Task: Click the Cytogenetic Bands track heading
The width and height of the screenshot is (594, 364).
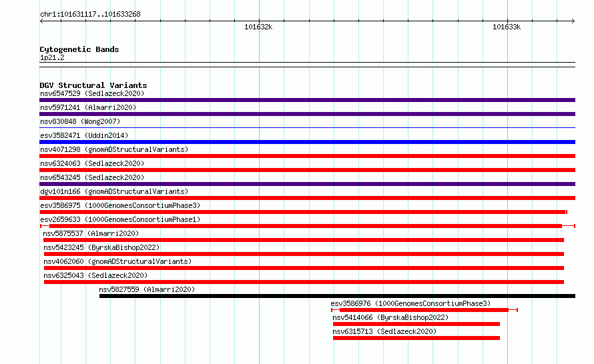Action: click(x=79, y=49)
